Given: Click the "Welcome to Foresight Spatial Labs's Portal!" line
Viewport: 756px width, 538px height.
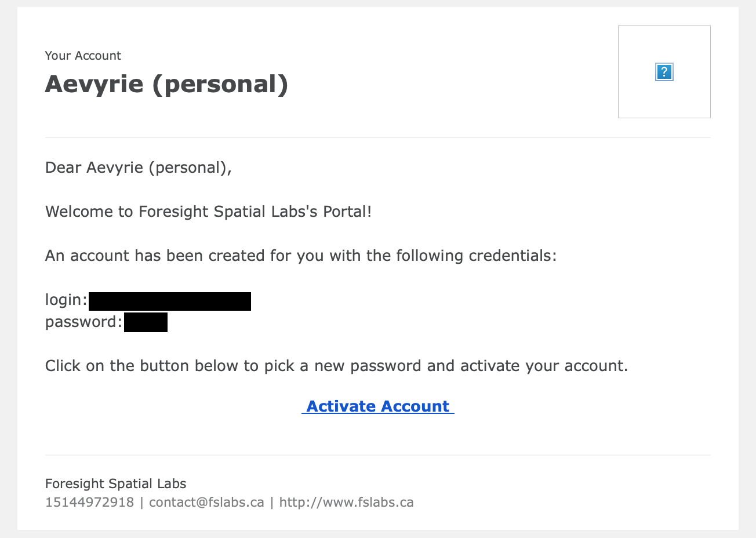Looking at the screenshot, I should [208, 212].
